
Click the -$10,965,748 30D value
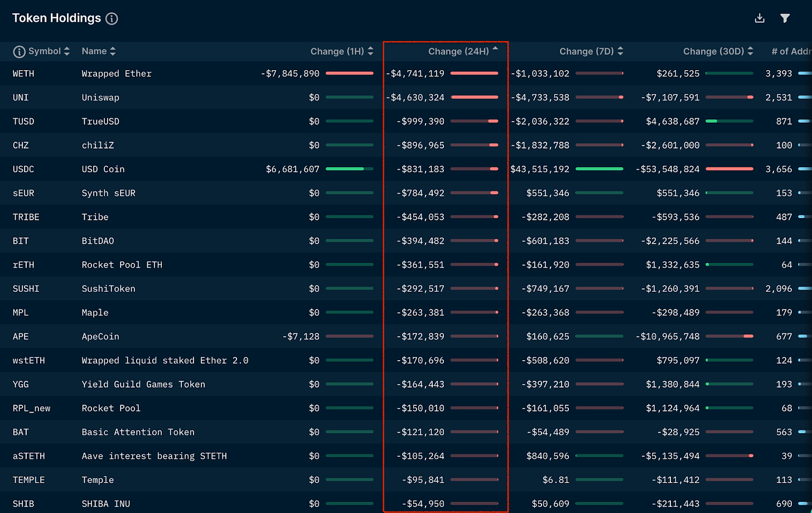click(x=668, y=337)
